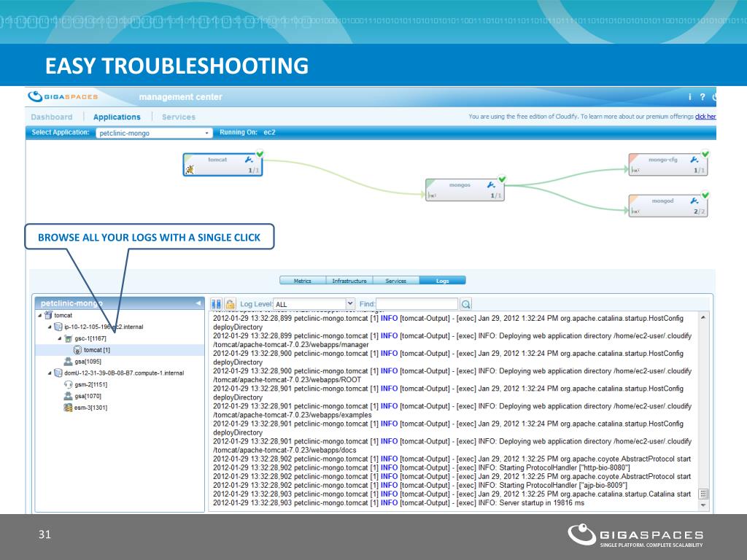
Task: Collapse the gsc-1[1167] tree node
Action: coord(60,338)
